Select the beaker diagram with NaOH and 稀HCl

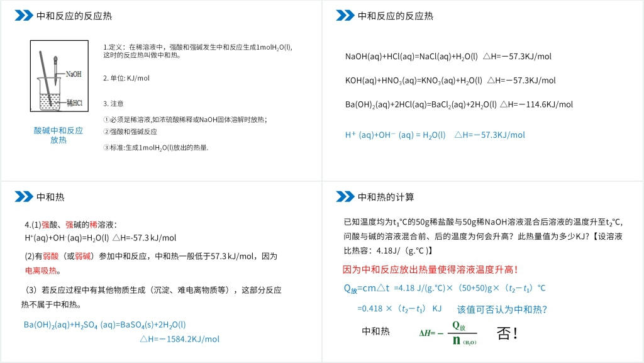(59, 75)
